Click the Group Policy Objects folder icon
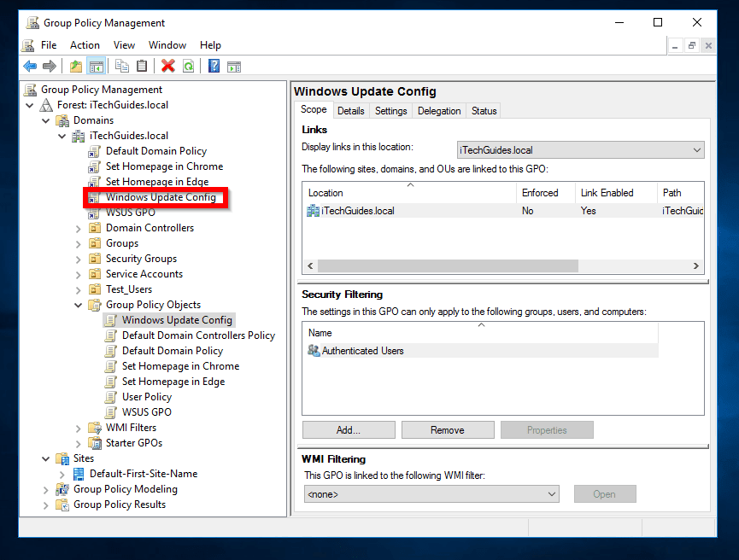Viewport: 739px width, 560px height. (95, 306)
